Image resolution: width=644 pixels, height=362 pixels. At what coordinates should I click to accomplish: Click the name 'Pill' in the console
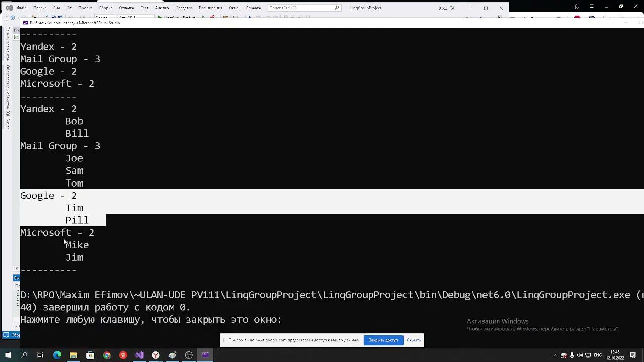point(77,220)
